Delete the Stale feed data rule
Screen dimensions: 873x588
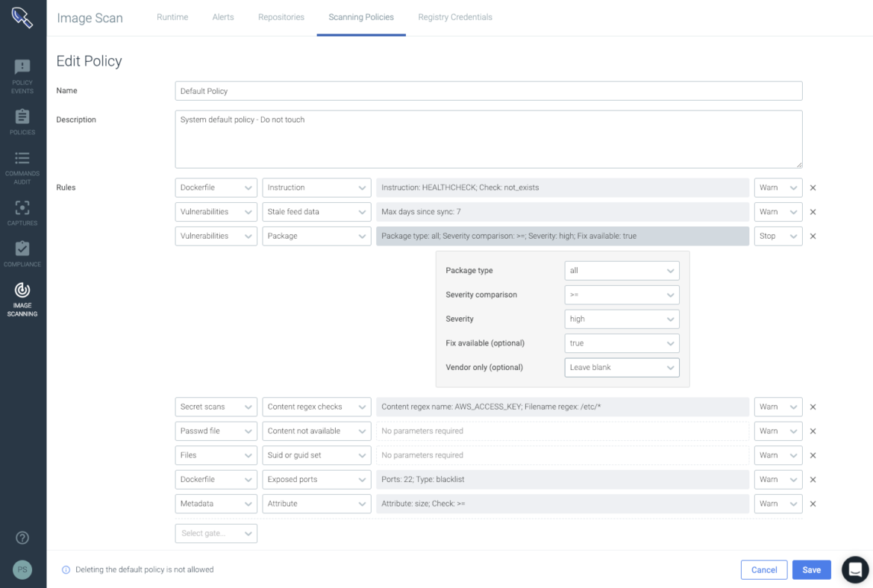point(813,212)
